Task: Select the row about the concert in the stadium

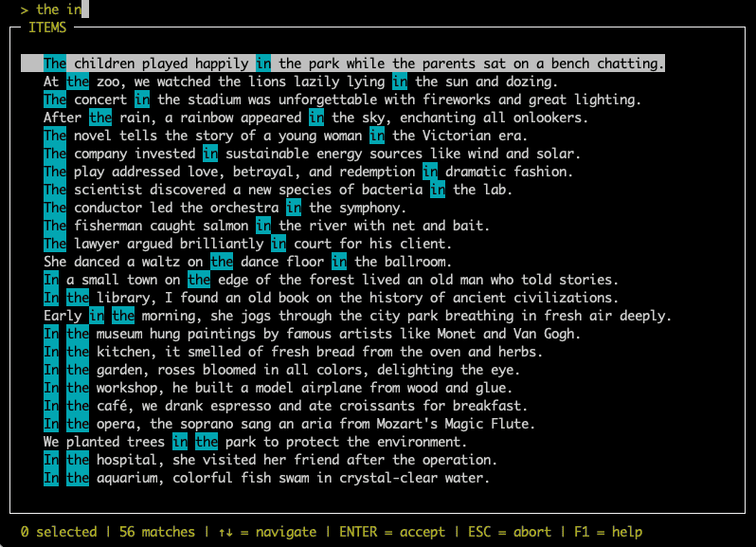Action: [342, 100]
